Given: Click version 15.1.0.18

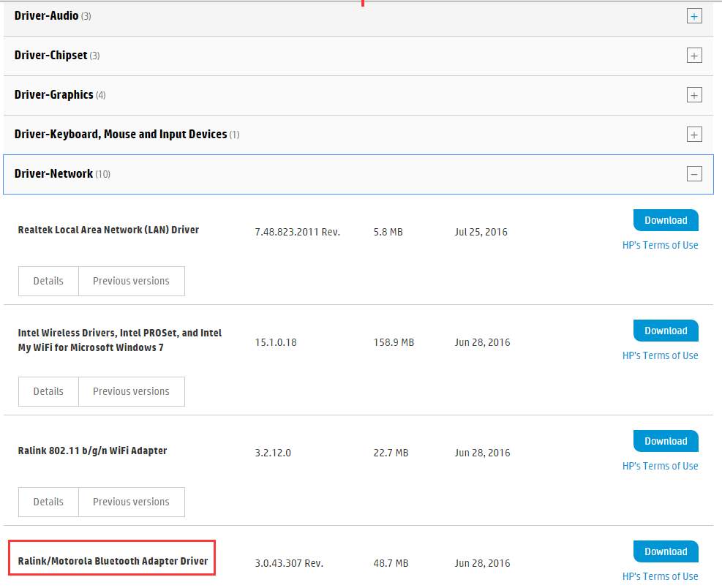Looking at the screenshot, I should pyautogui.click(x=276, y=342).
